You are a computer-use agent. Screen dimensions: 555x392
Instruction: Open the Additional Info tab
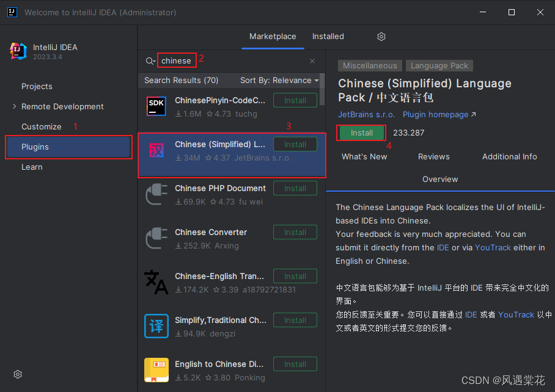tap(509, 156)
